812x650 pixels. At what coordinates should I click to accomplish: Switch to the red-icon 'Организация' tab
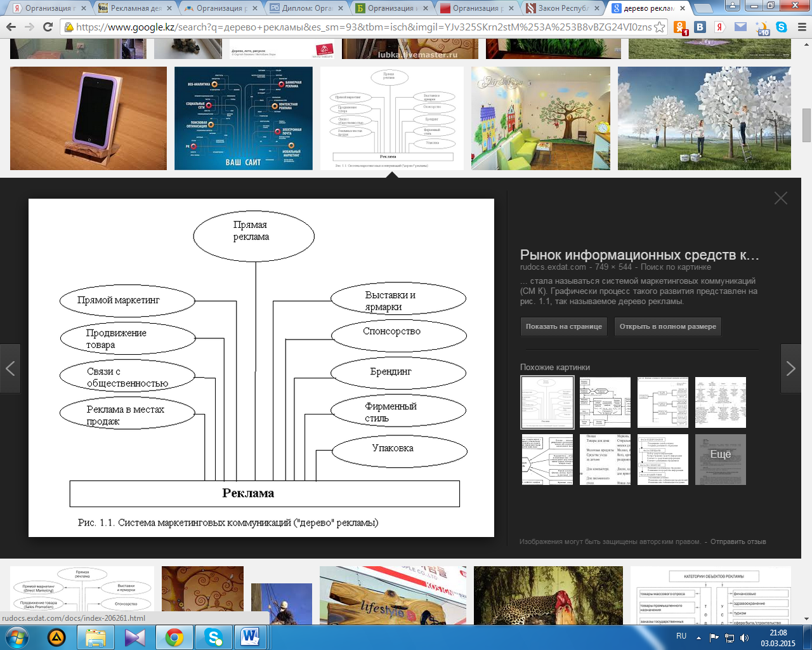point(476,8)
